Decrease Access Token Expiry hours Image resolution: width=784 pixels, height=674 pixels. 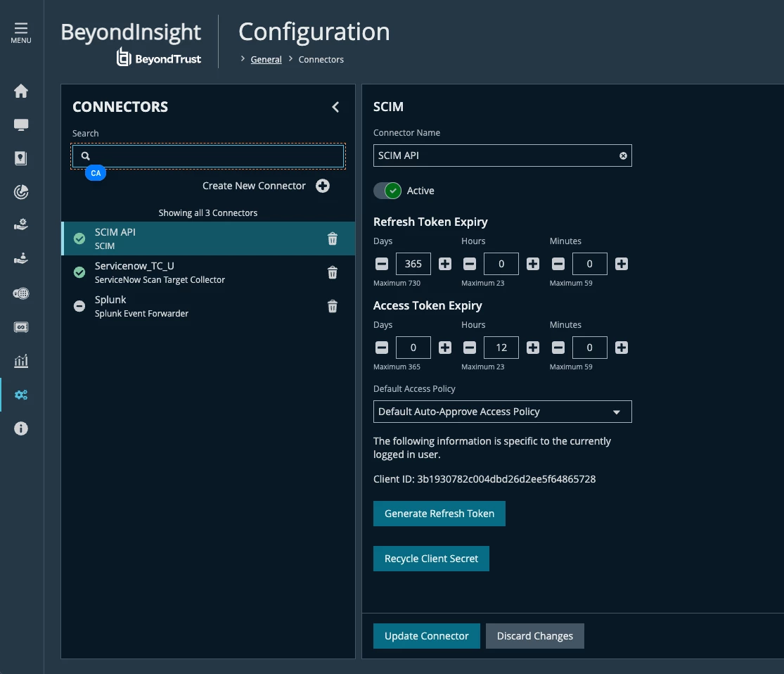pyautogui.click(x=470, y=348)
